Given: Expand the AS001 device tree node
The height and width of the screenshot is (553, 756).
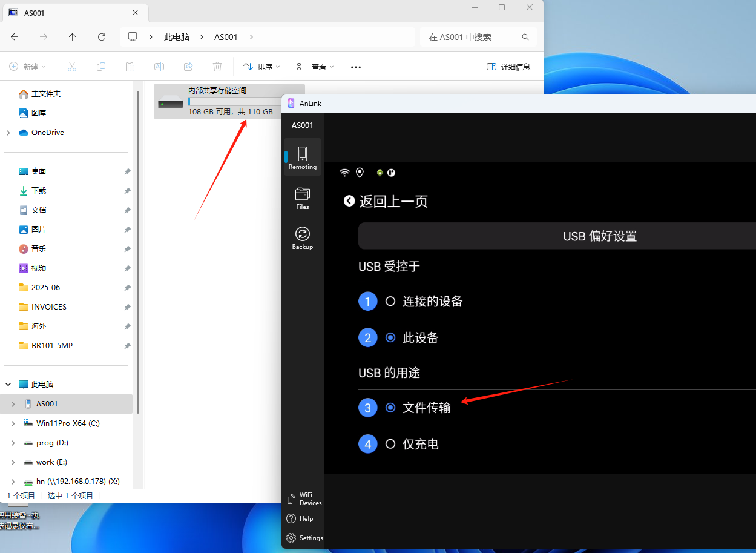Looking at the screenshot, I should pyautogui.click(x=13, y=404).
